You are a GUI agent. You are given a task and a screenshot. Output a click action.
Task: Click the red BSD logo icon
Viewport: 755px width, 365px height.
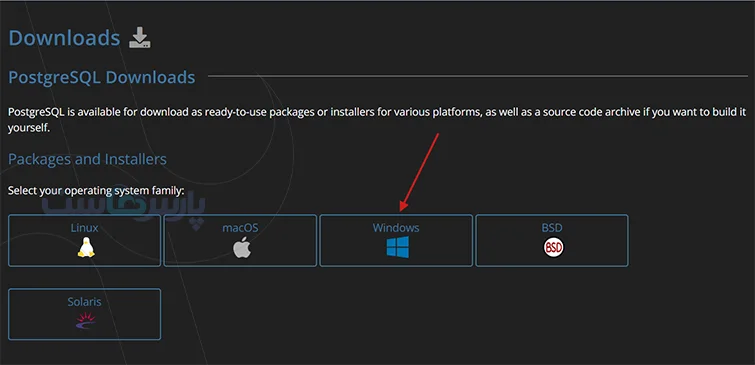pyautogui.click(x=553, y=248)
